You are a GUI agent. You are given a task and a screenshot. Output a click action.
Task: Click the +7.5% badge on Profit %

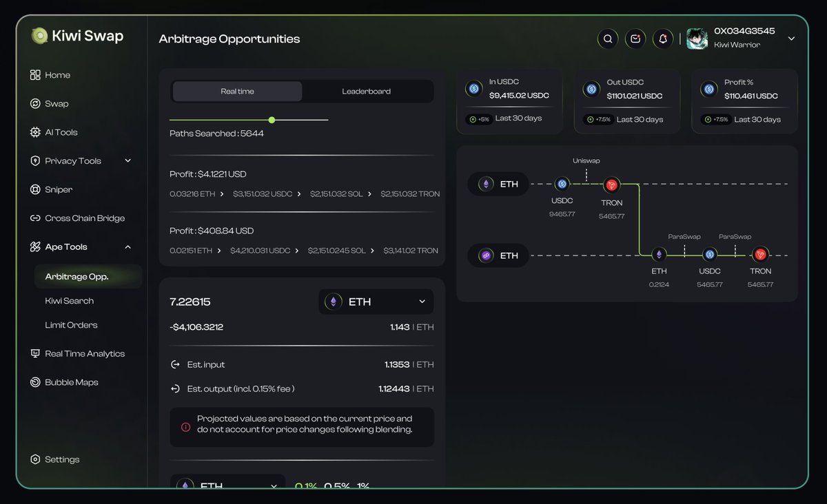pos(715,120)
